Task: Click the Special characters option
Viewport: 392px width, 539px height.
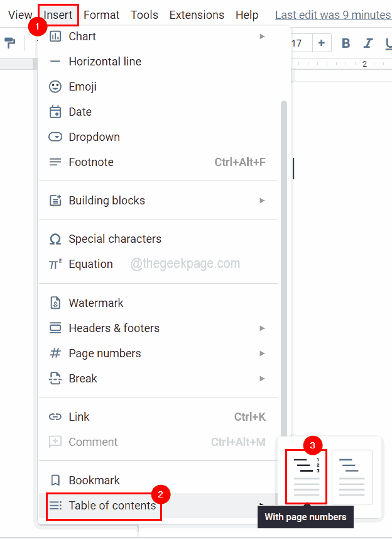Action: pyautogui.click(x=115, y=239)
